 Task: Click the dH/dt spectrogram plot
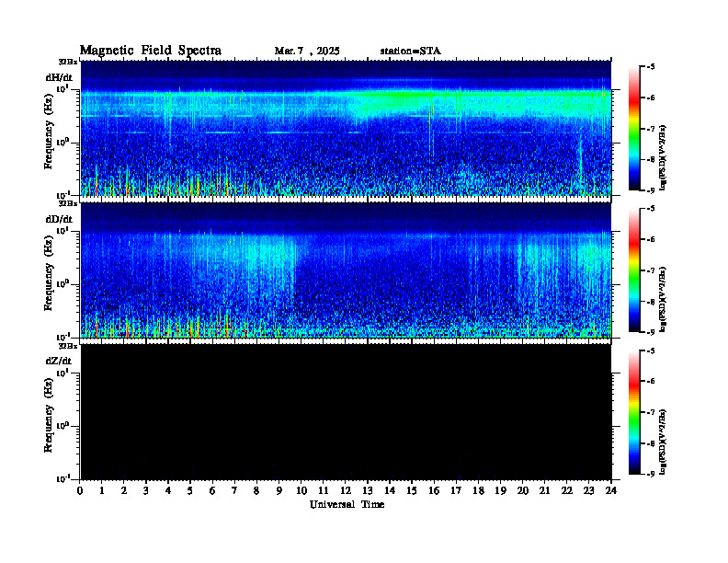346,128
